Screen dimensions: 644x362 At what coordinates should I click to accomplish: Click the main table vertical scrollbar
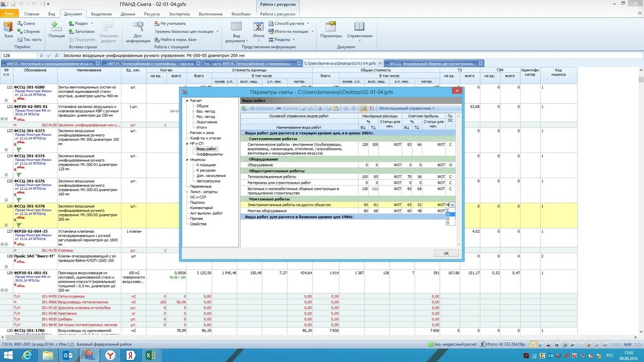click(x=641, y=202)
